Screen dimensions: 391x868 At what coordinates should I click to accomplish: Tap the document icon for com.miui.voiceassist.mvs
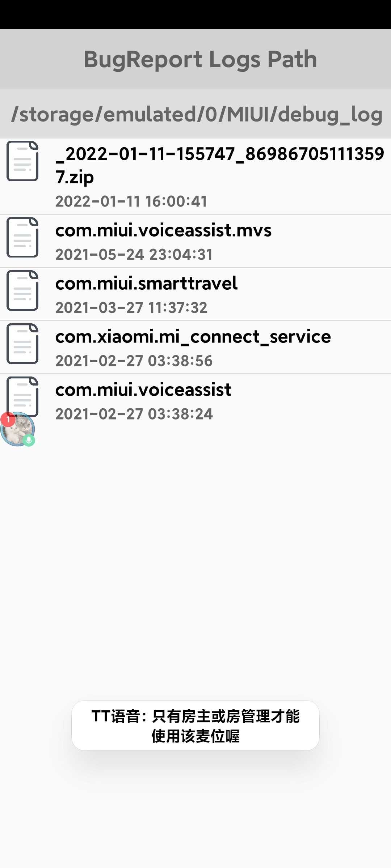click(22, 237)
